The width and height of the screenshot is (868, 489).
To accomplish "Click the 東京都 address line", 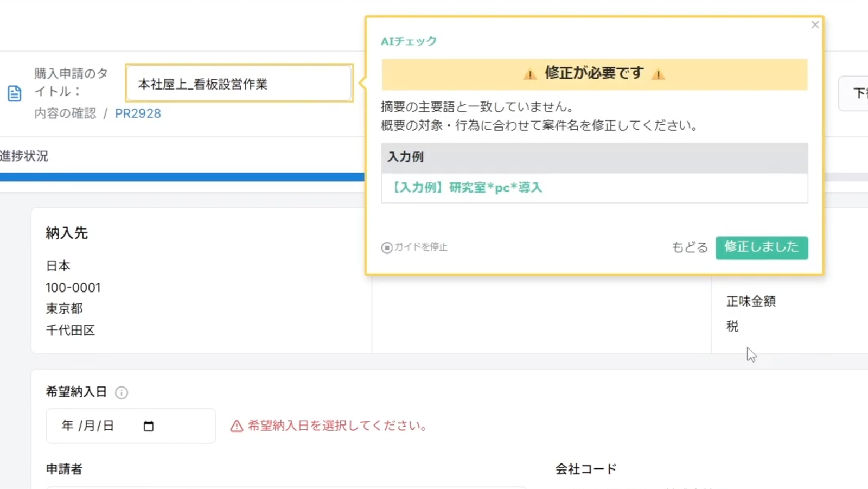I will coord(64,308).
